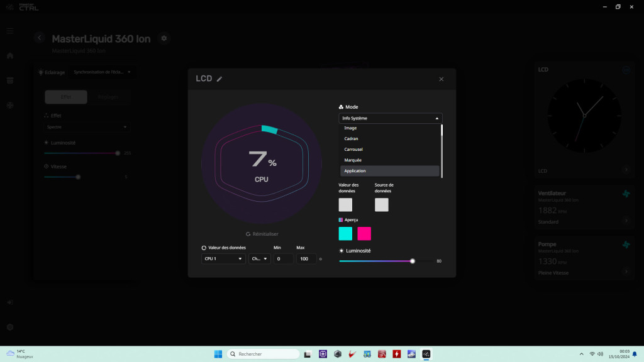Viewport: 644px width, 362px height.
Task: Open the weather widget showing 14°C Nuageux
Action: pyautogui.click(x=19, y=354)
